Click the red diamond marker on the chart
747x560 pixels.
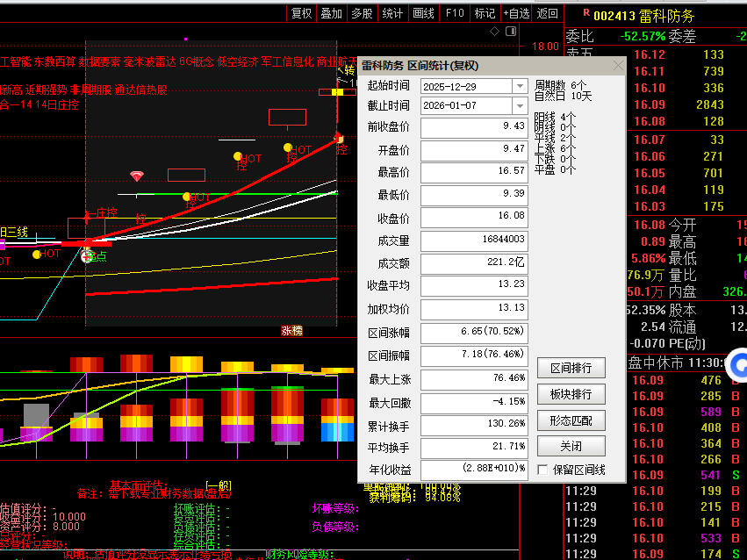136,176
